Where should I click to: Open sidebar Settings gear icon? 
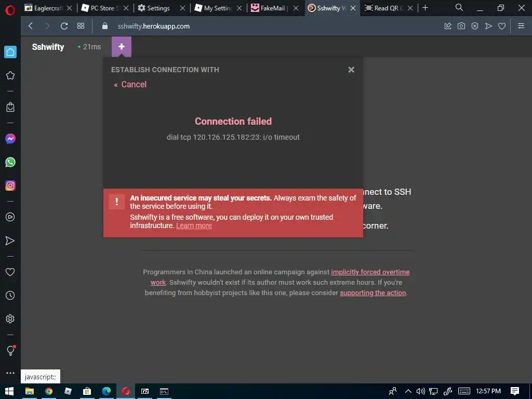click(10, 319)
